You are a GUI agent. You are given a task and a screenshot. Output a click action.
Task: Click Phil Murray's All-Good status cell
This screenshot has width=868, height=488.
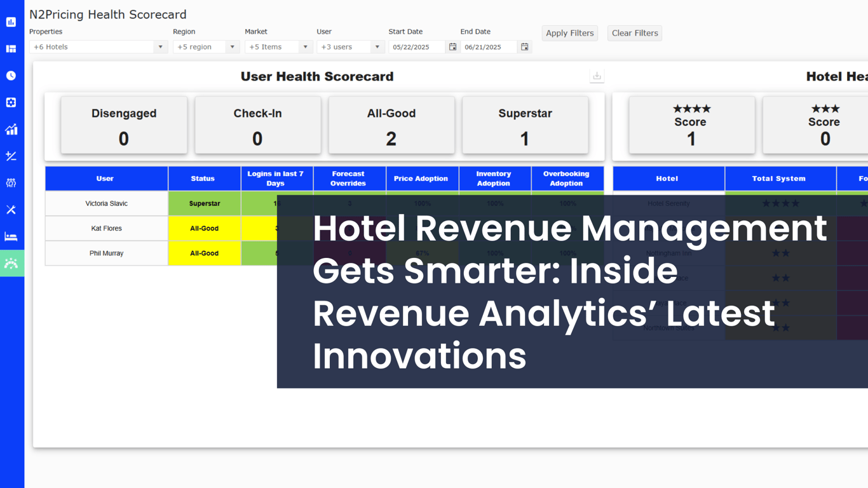204,253
